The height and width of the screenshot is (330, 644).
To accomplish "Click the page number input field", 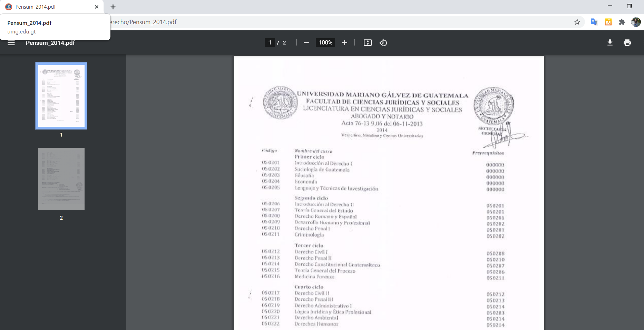I will [x=270, y=43].
